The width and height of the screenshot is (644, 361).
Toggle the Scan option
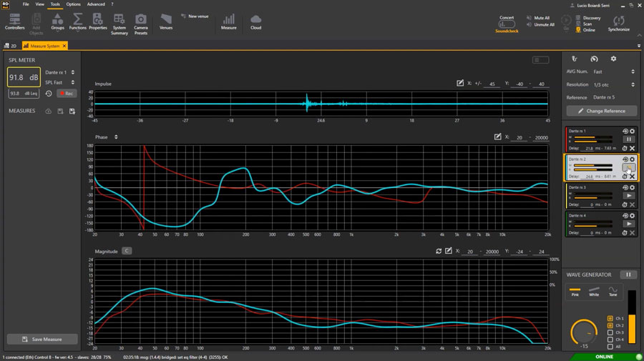click(584, 24)
